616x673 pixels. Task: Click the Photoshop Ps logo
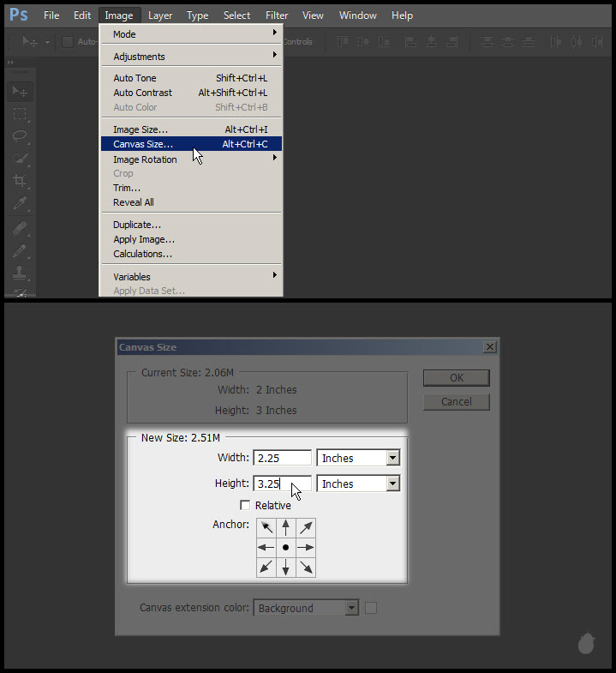pos(19,15)
